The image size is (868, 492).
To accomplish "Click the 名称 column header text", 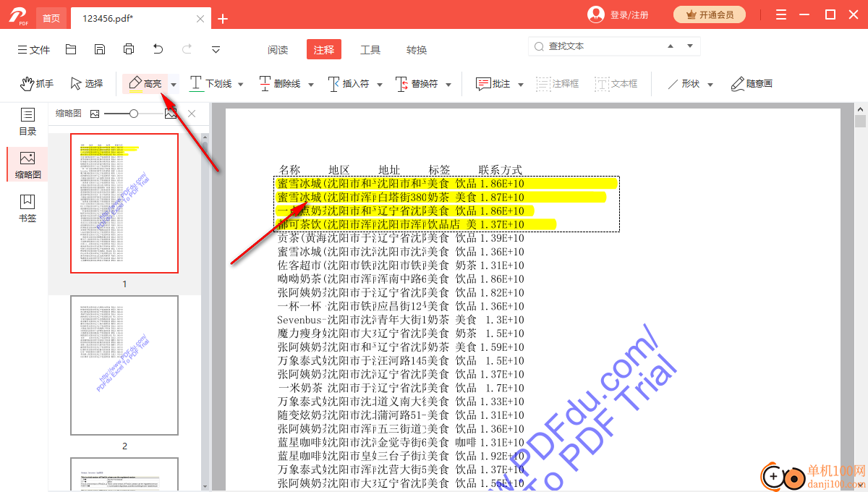I will pyautogui.click(x=289, y=170).
